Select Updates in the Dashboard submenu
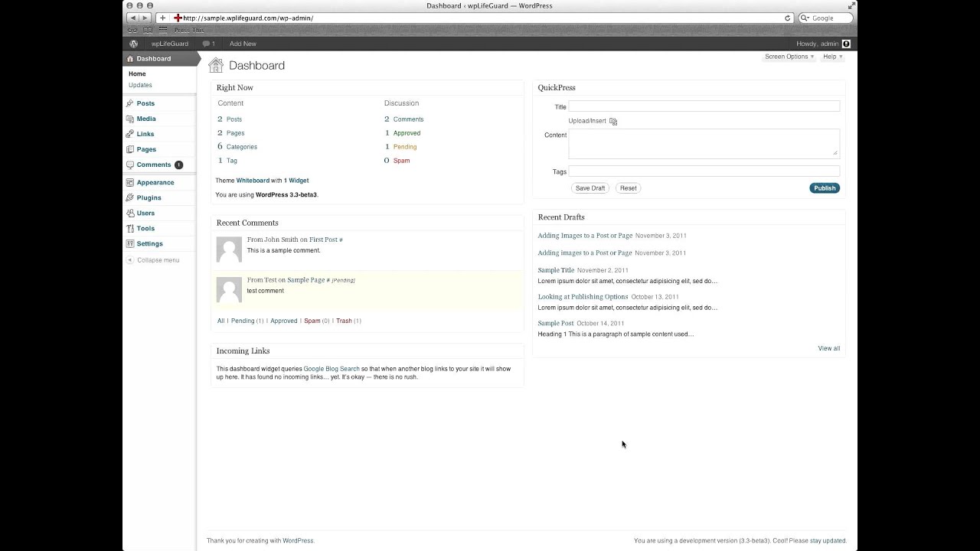 [x=140, y=85]
